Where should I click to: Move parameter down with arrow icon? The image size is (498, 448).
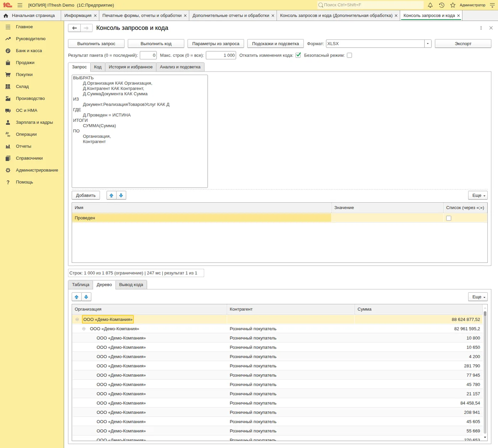[x=121, y=196]
